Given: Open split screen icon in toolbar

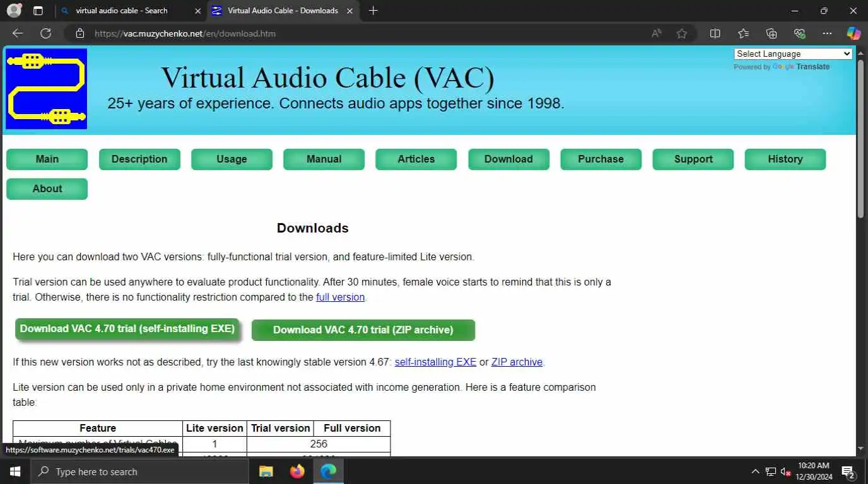Looking at the screenshot, I should (x=715, y=33).
